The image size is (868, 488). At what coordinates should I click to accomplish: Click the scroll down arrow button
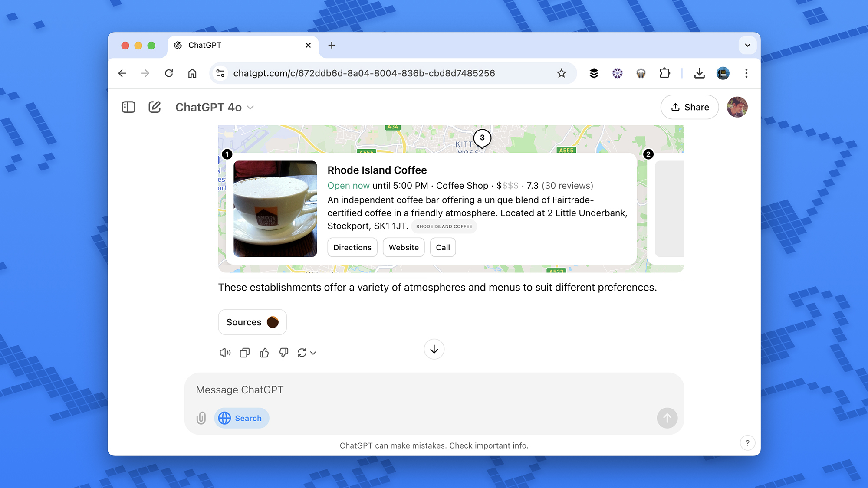tap(434, 349)
